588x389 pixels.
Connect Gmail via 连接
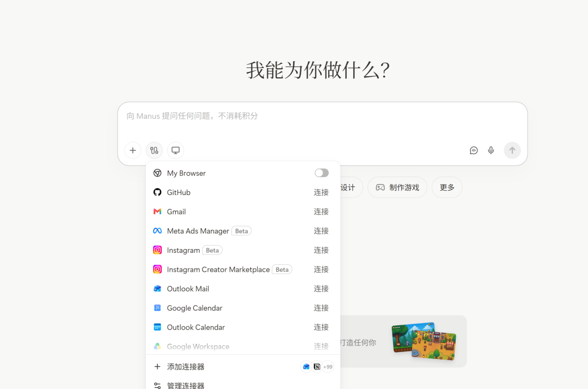(321, 211)
